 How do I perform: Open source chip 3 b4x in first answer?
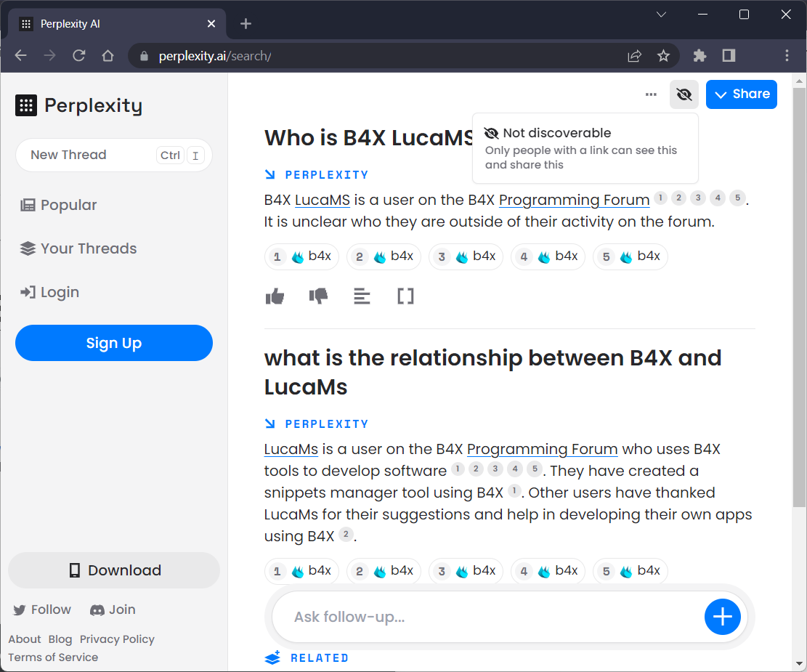click(466, 256)
